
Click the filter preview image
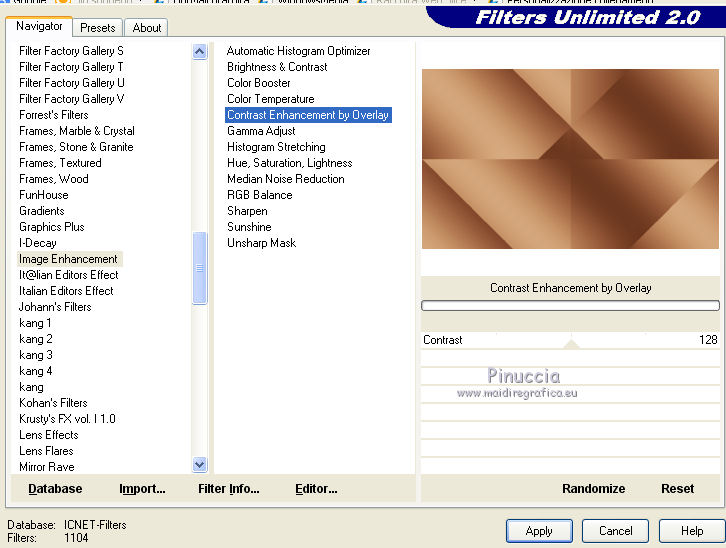[x=570, y=159]
